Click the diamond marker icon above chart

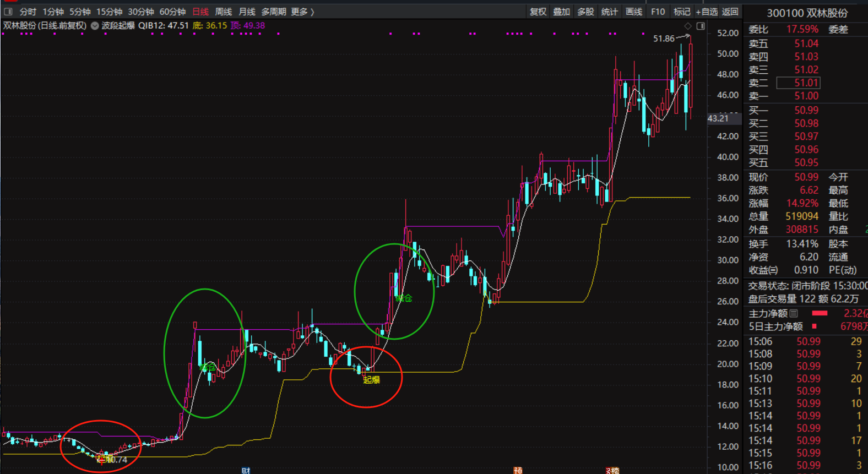687,26
